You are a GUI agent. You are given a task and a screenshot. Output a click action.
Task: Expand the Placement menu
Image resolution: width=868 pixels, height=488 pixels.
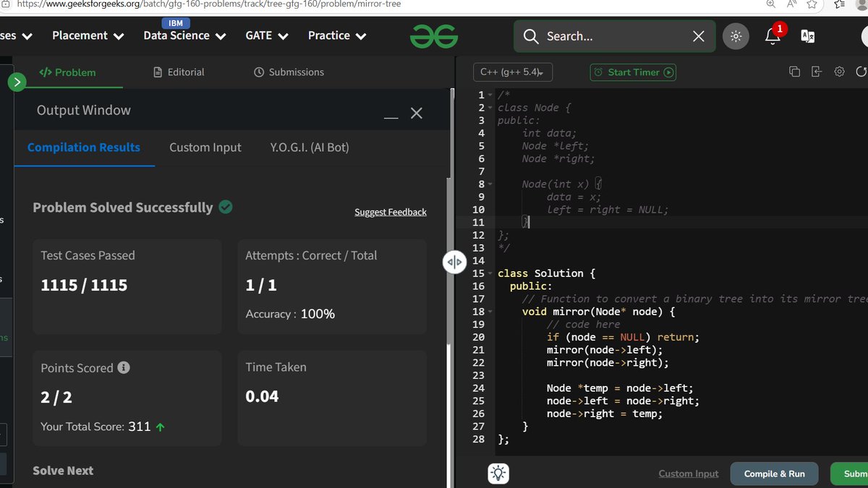pos(88,35)
